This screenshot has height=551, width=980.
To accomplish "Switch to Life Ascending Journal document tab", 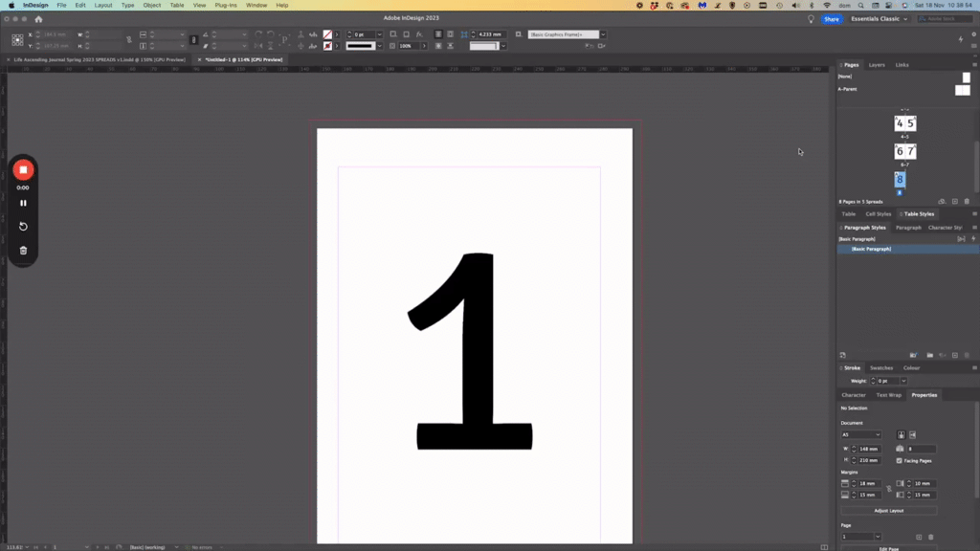I will (x=100, y=59).
